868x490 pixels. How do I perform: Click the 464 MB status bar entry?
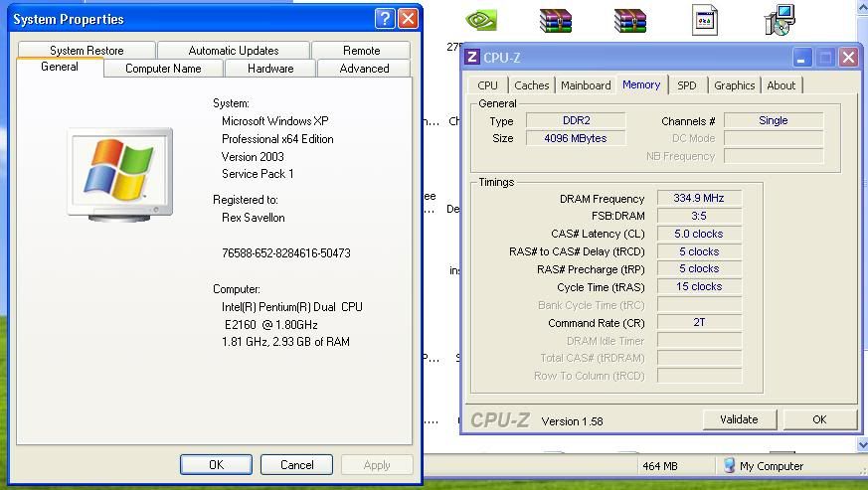[x=660, y=466]
